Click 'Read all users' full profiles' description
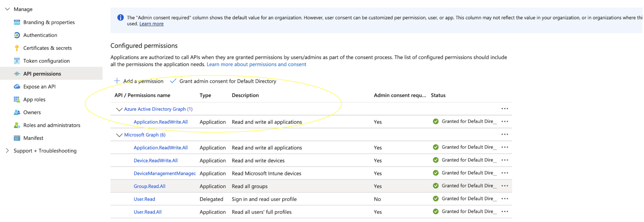The image size is (644, 222). point(262,212)
